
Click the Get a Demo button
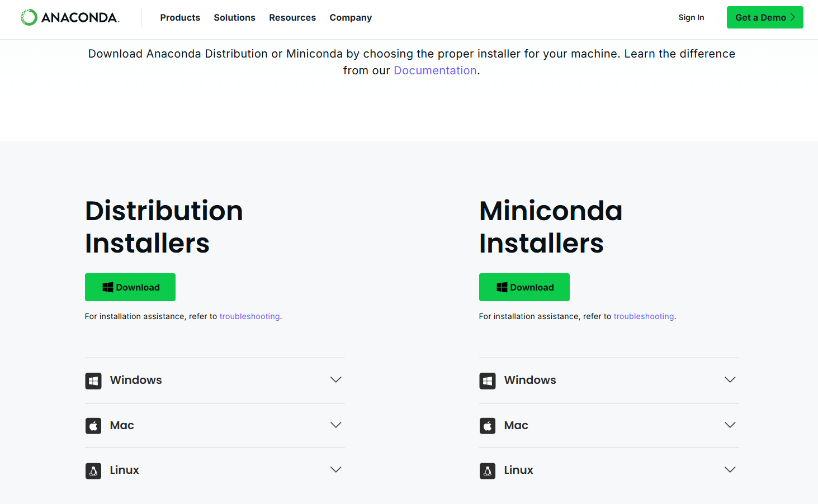click(765, 17)
